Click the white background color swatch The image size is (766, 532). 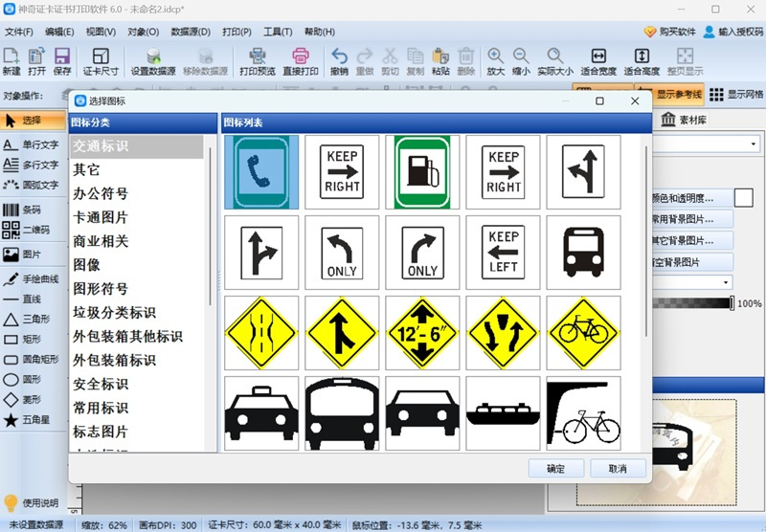744,198
